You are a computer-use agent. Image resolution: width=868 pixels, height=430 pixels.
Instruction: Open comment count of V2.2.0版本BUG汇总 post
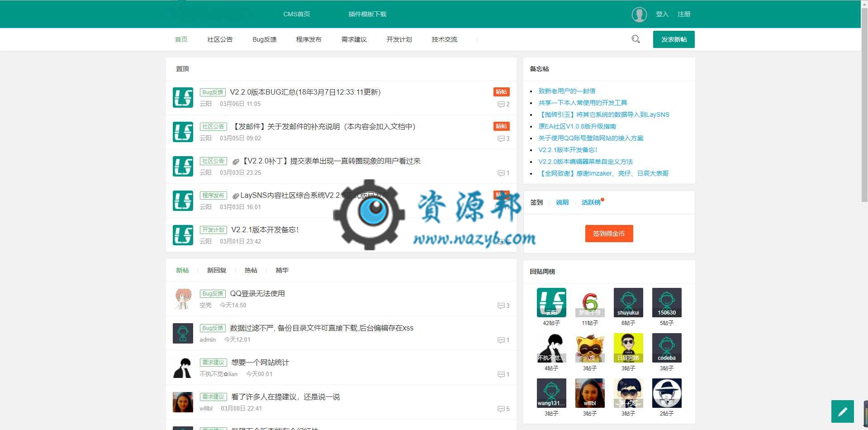pos(503,104)
